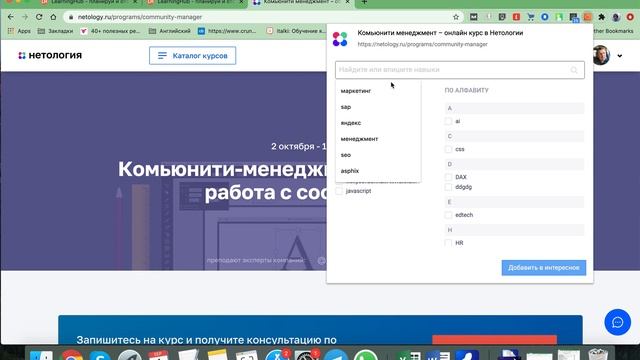Open Skype from the dock
Image resolution: width=640 pixels, height=360 pixels.
pyautogui.click(x=100, y=356)
